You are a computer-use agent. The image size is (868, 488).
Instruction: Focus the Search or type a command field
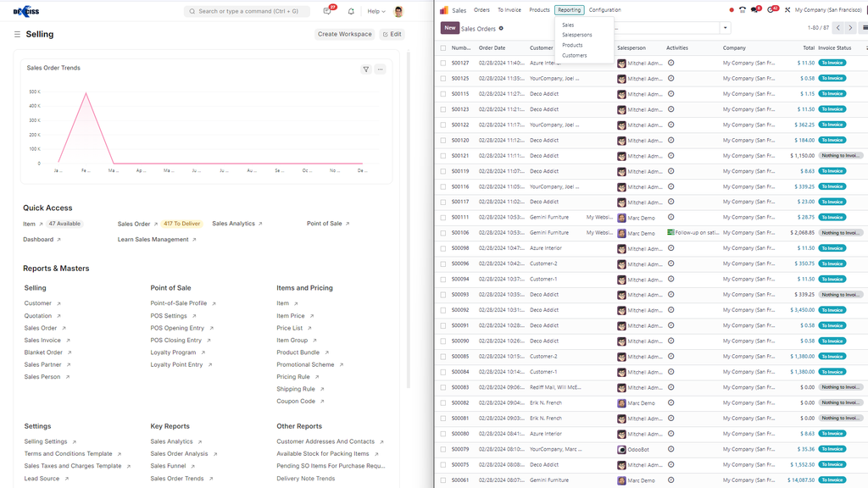click(247, 11)
